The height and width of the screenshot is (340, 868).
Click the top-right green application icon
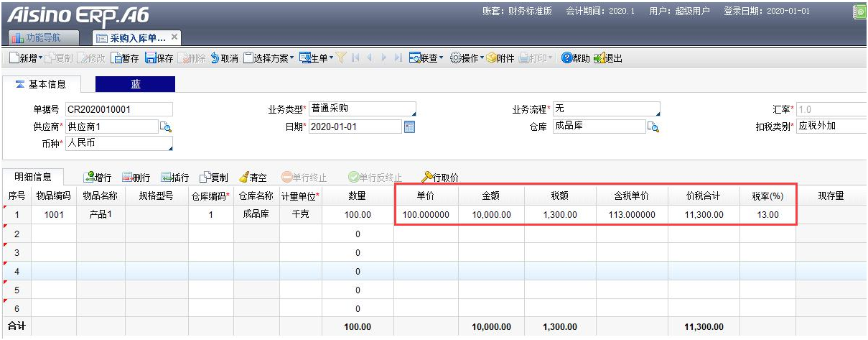click(859, 12)
